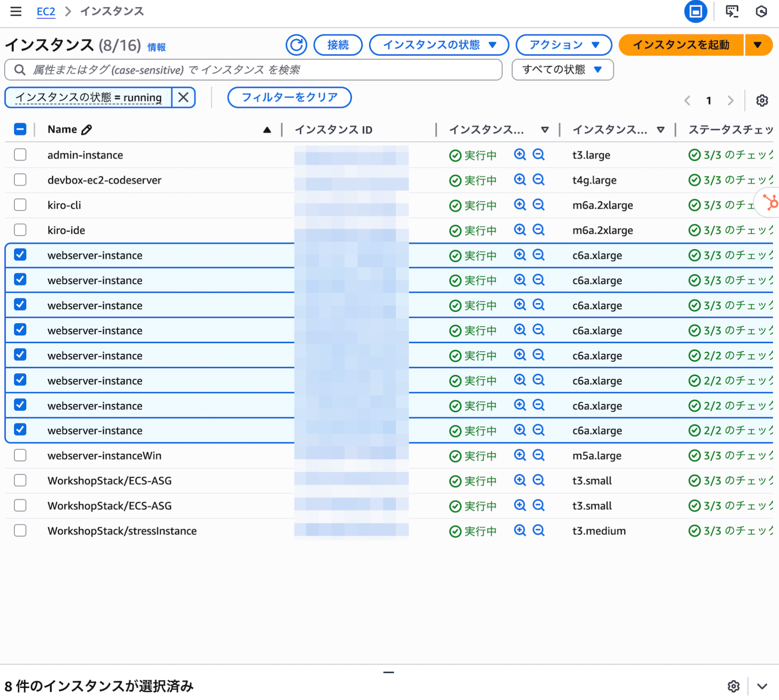Click the refresh instances icon
The image size is (779, 700).
coord(296,45)
